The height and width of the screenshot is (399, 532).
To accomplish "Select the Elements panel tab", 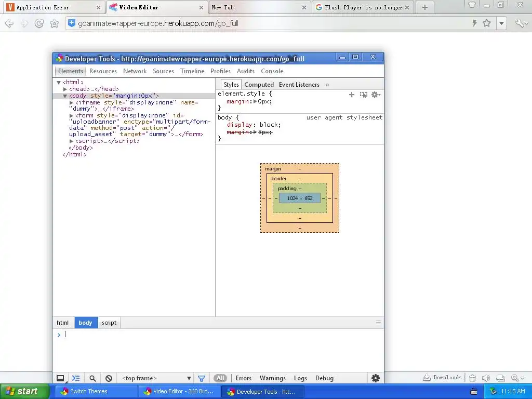I will click(70, 71).
